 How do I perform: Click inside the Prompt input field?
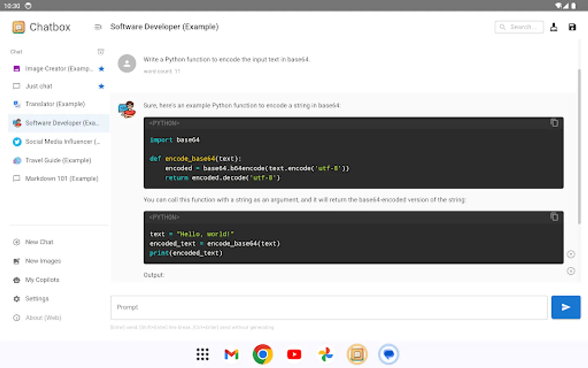point(329,307)
